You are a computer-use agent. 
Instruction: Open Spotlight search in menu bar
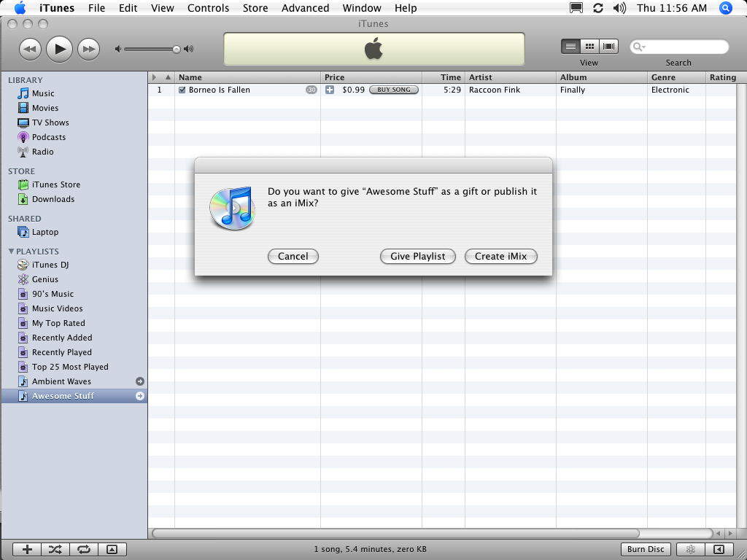pyautogui.click(x=726, y=8)
